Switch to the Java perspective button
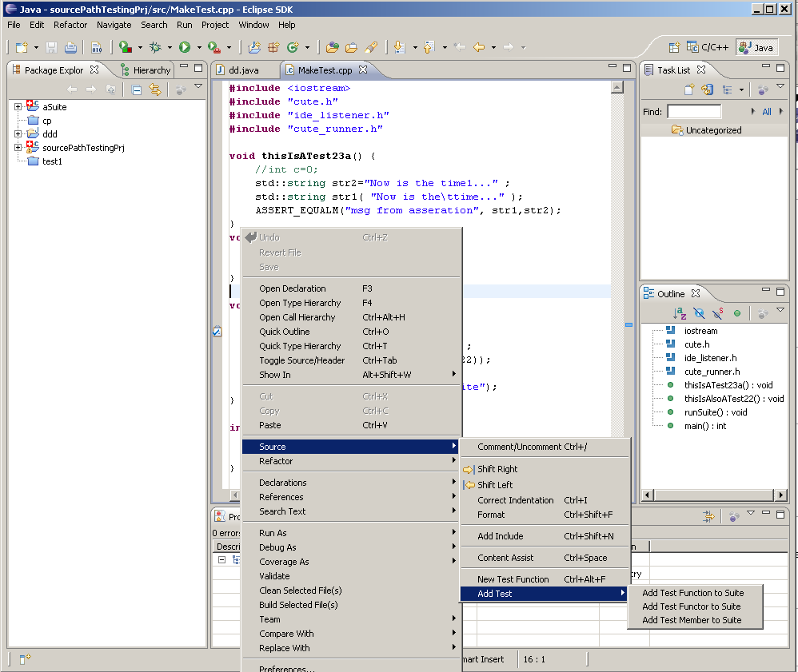The image size is (798, 672). click(756, 47)
